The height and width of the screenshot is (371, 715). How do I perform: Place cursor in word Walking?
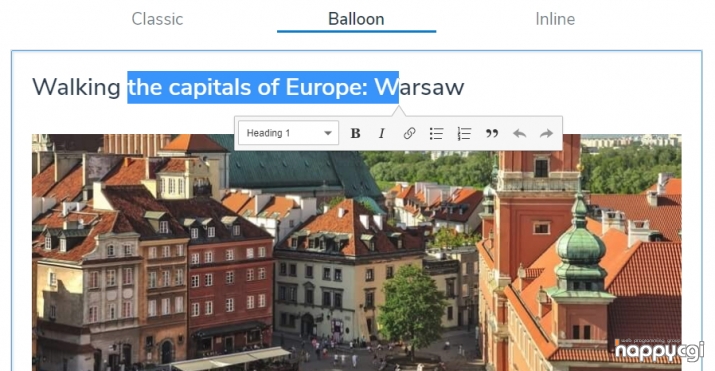pos(76,87)
